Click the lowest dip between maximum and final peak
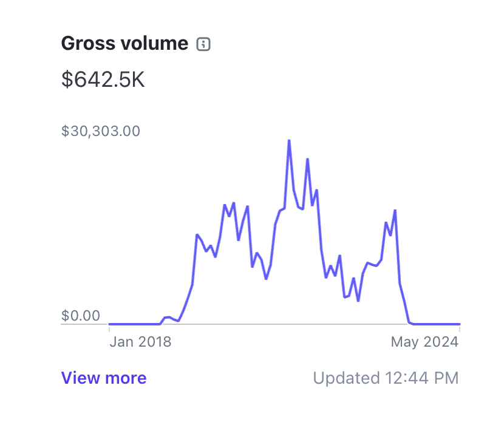 pos(358,301)
